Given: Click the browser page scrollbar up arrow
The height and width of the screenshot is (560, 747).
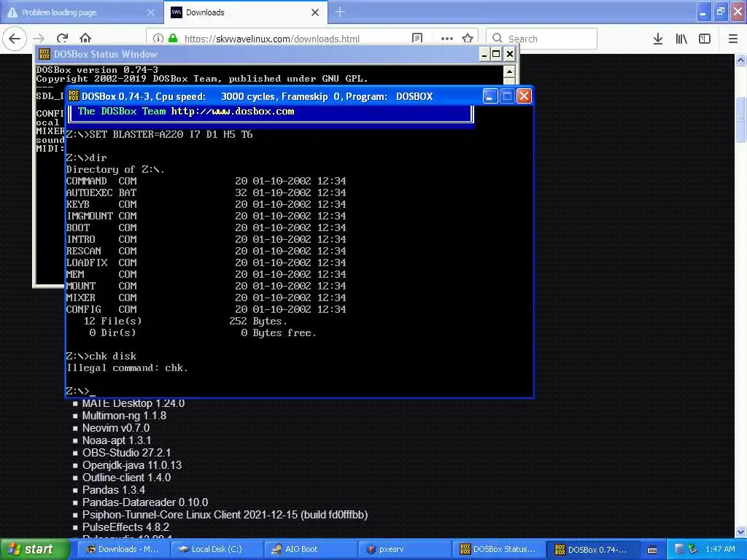Looking at the screenshot, I should tap(741, 60).
